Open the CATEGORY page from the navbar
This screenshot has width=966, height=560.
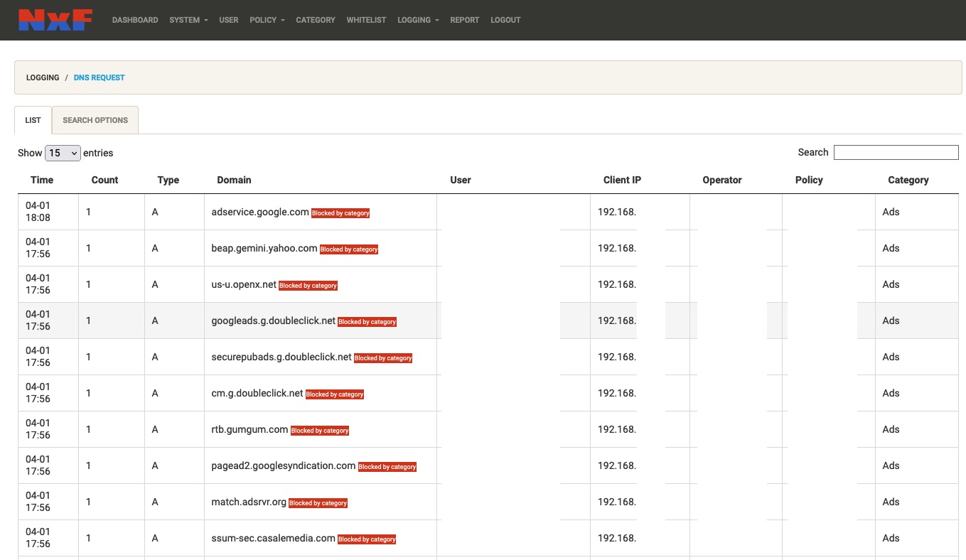[316, 20]
